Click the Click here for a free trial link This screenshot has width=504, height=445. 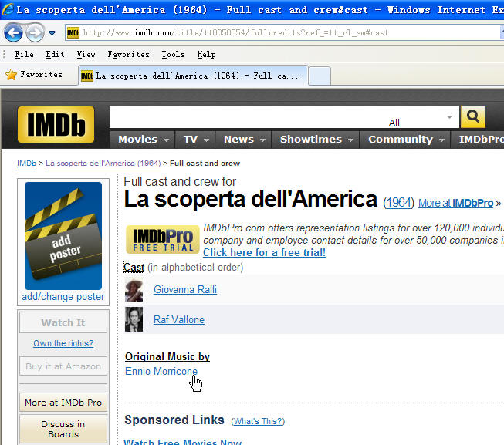click(x=264, y=252)
